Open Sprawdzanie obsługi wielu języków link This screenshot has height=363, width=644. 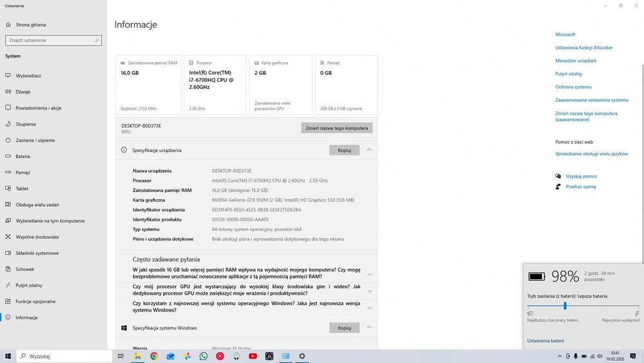pyautogui.click(x=591, y=153)
